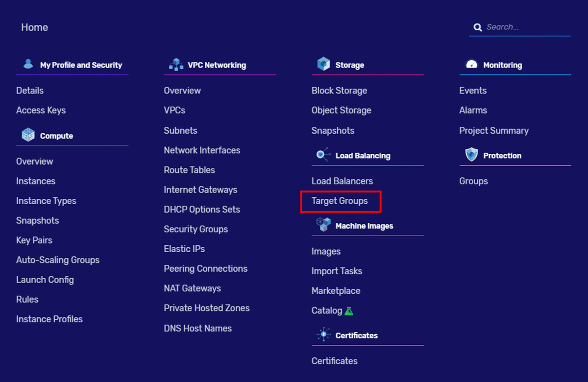
Task: Open Block Storage
Action: tap(339, 91)
